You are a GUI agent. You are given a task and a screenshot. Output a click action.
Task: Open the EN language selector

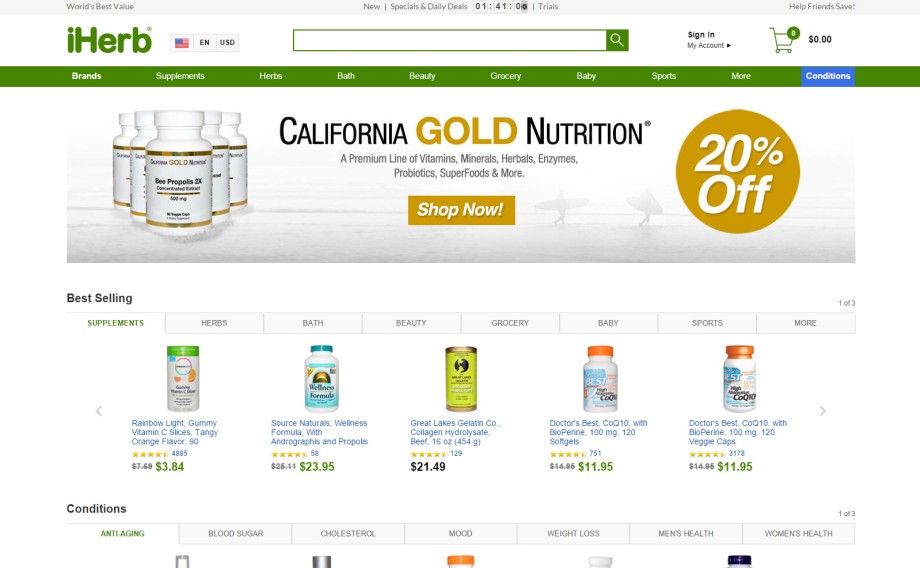204,43
